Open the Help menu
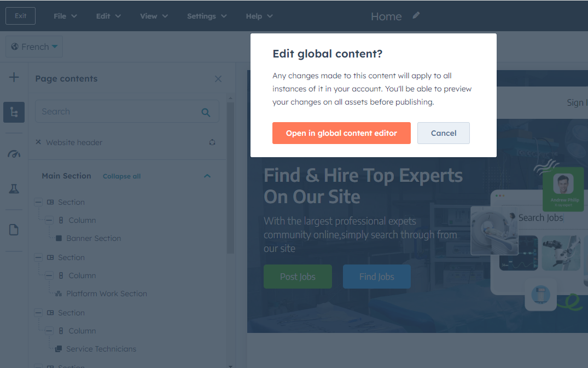The image size is (588, 368). click(x=259, y=16)
